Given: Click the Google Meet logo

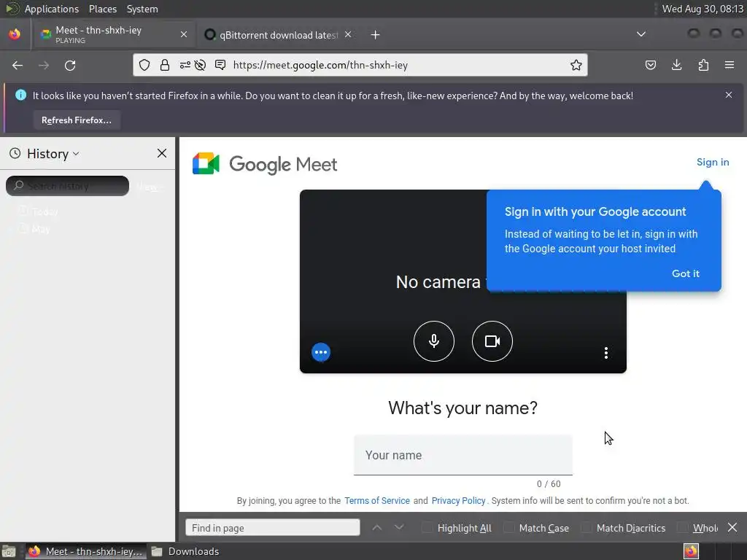Looking at the screenshot, I should click(x=264, y=164).
